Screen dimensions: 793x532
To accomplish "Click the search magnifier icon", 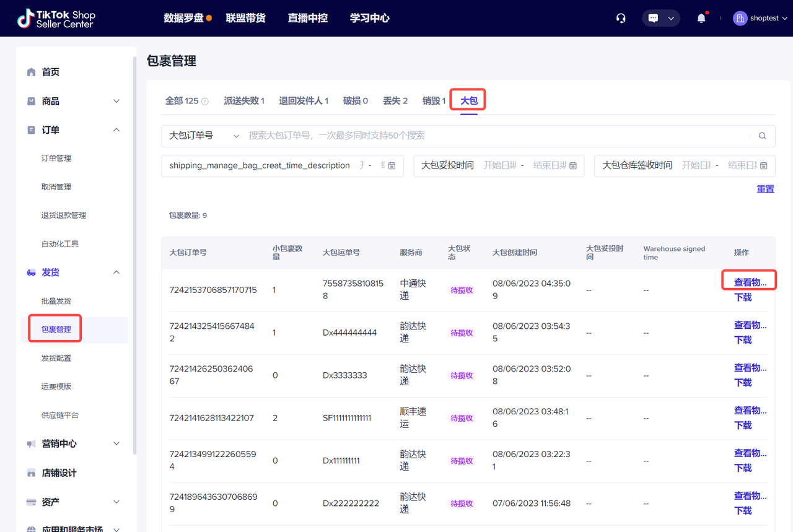I will [x=763, y=136].
